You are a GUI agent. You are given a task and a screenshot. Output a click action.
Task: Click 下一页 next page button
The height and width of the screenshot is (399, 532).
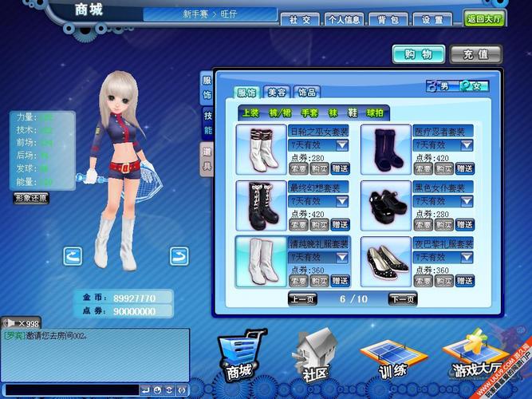402,299
